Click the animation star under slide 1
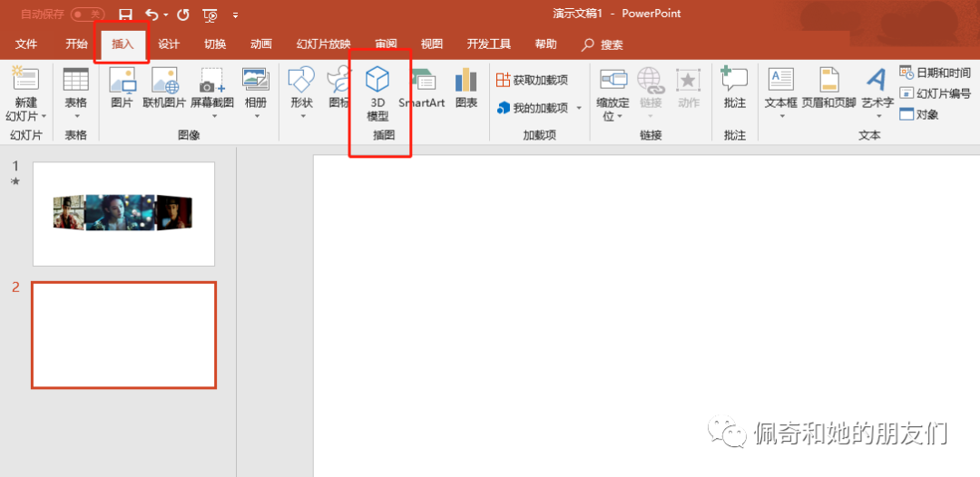This screenshot has width=980, height=477. pos(16,180)
